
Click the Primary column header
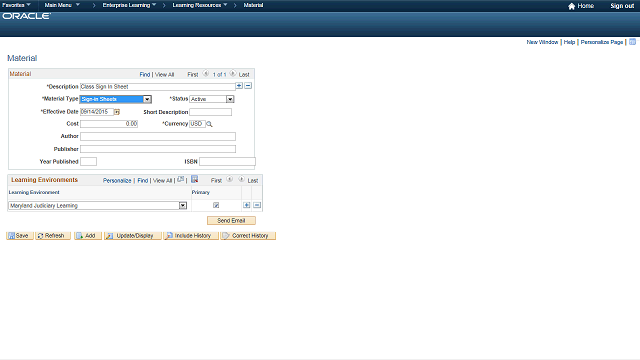point(201,192)
